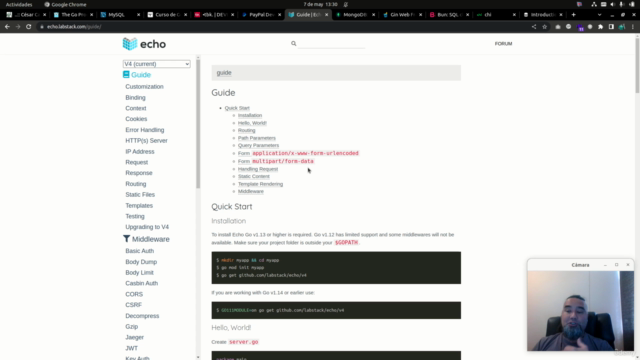The height and width of the screenshot is (360, 640).
Task: Close the MySQL tab
Action: 138,15
